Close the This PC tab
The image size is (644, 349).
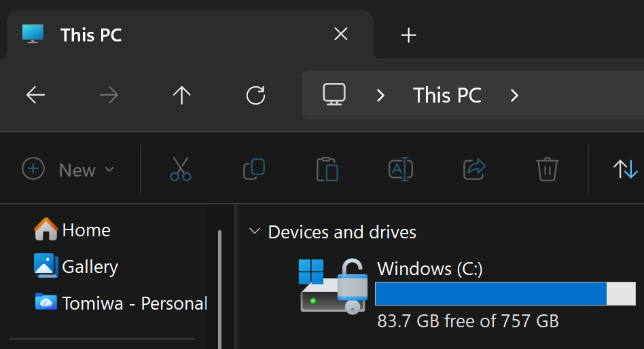[x=341, y=34]
